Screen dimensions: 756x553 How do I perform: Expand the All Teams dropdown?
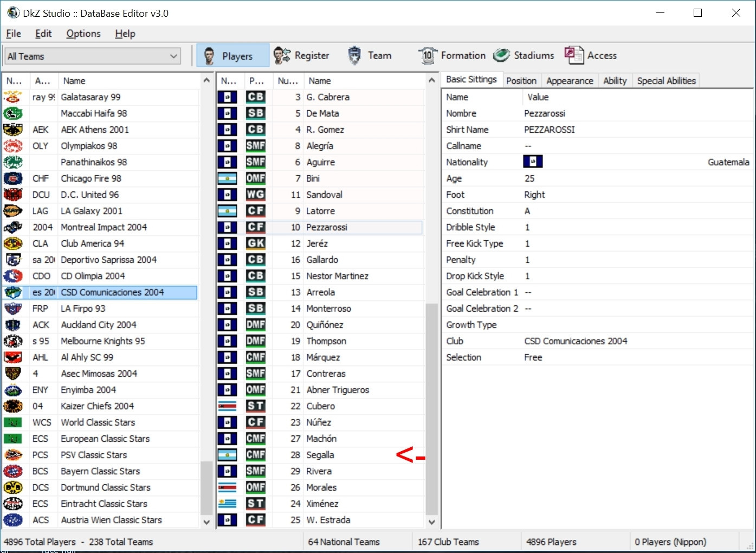coord(93,56)
